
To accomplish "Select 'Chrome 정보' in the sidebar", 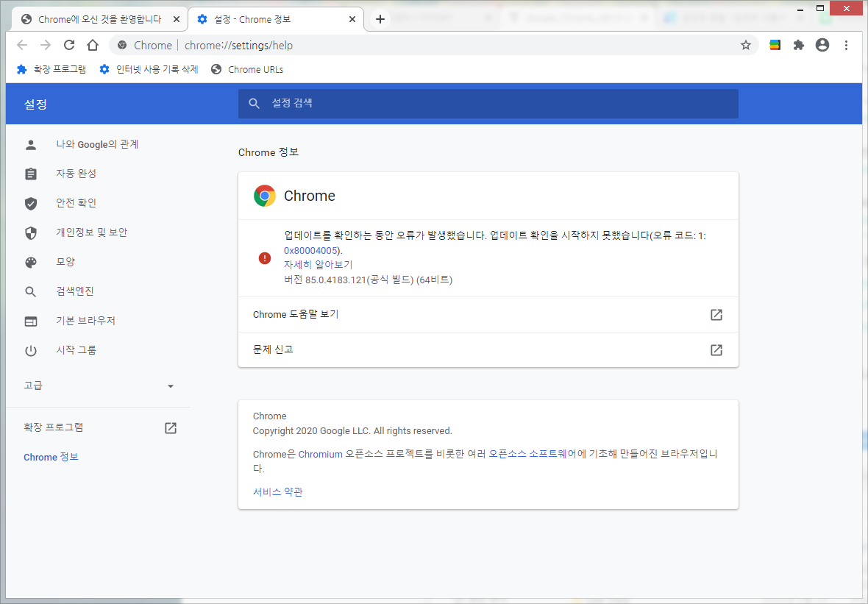I will point(51,457).
